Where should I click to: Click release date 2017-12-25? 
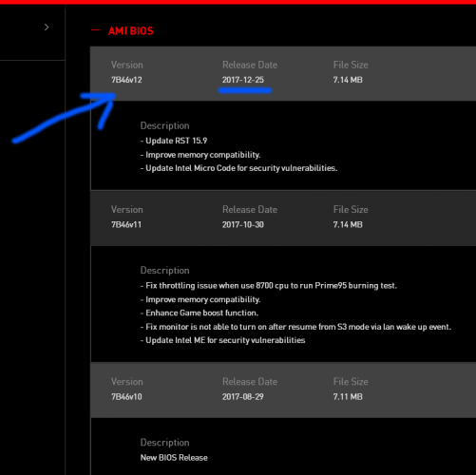pos(243,80)
